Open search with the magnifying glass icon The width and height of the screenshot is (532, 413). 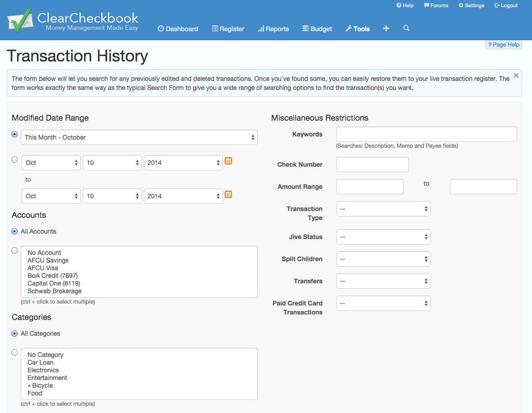tap(406, 28)
